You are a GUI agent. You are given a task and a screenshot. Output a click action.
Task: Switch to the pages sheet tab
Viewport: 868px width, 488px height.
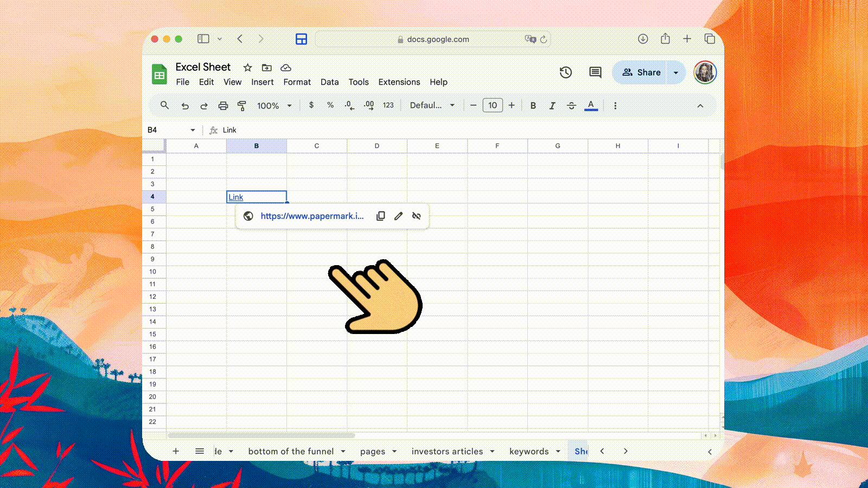pyautogui.click(x=373, y=451)
